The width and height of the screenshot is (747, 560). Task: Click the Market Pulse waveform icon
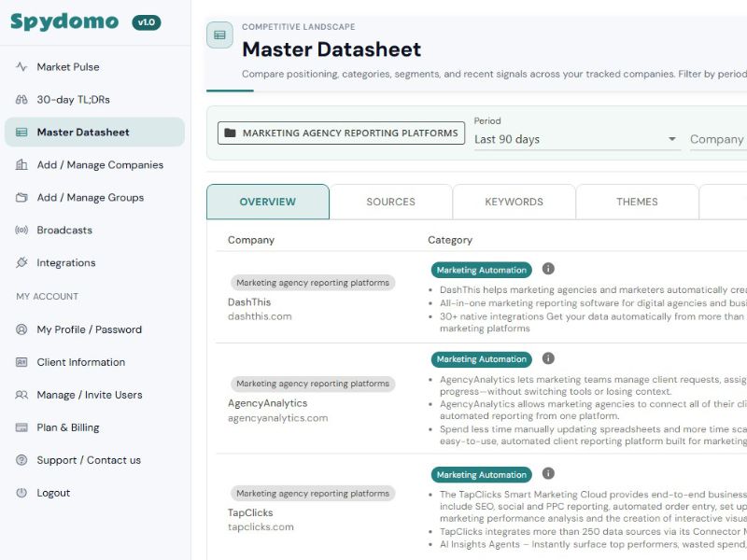[x=21, y=66]
